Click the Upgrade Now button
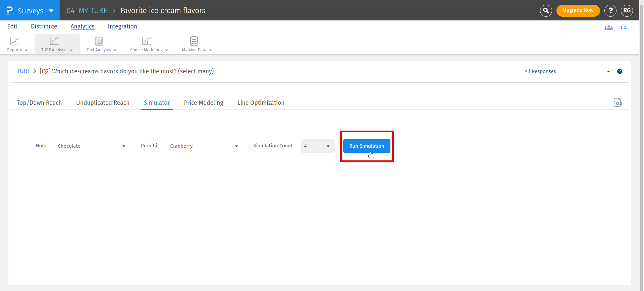This screenshot has width=644, height=291. pyautogui.click(x=578, y=10)
